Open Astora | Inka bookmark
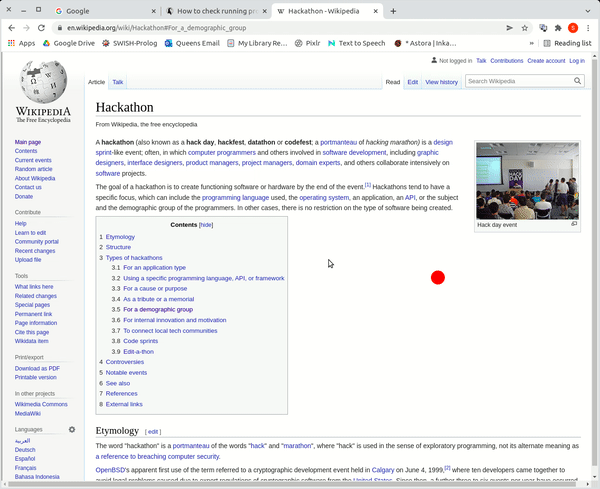 [x=426, y=43]
